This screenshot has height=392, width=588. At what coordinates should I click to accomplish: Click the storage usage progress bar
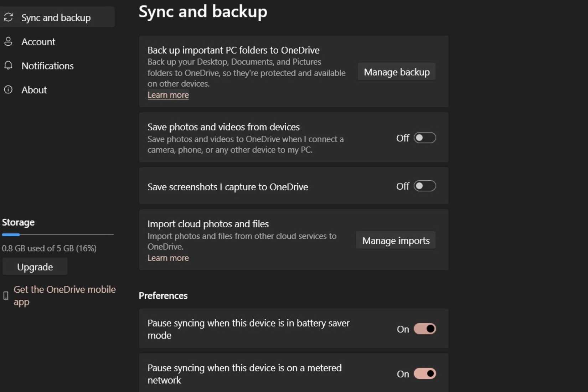click(58, 234)
